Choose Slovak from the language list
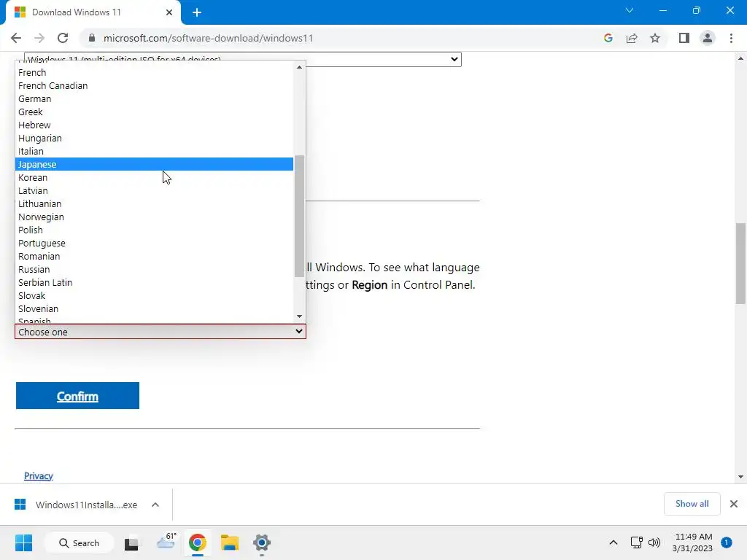747x560 pixels. pyautogui.click(x=155, y=296)
